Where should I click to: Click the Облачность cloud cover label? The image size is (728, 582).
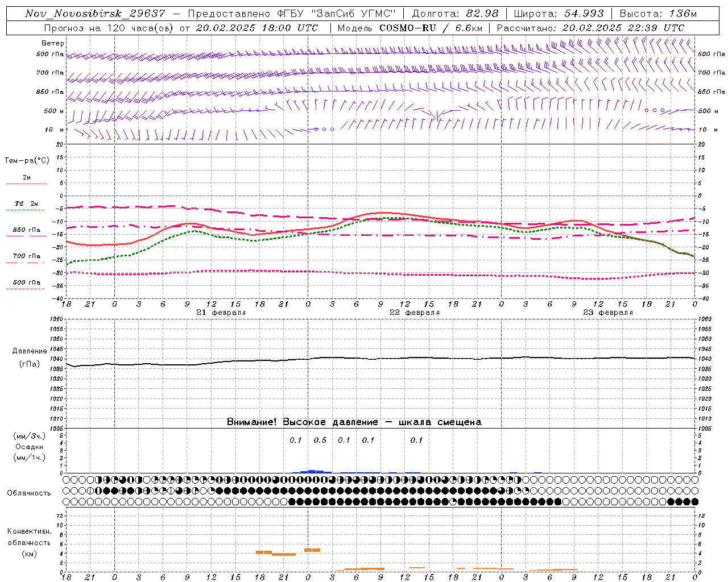point(29,493)
